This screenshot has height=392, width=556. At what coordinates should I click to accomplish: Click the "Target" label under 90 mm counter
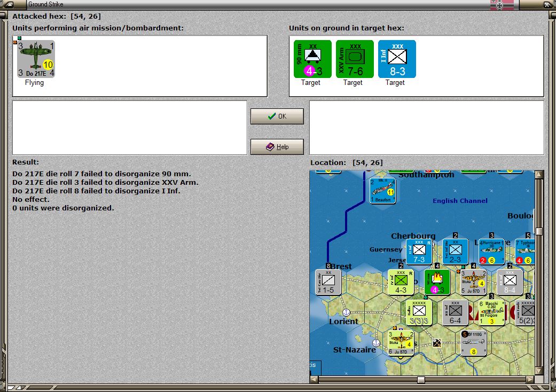click(311, 83)
